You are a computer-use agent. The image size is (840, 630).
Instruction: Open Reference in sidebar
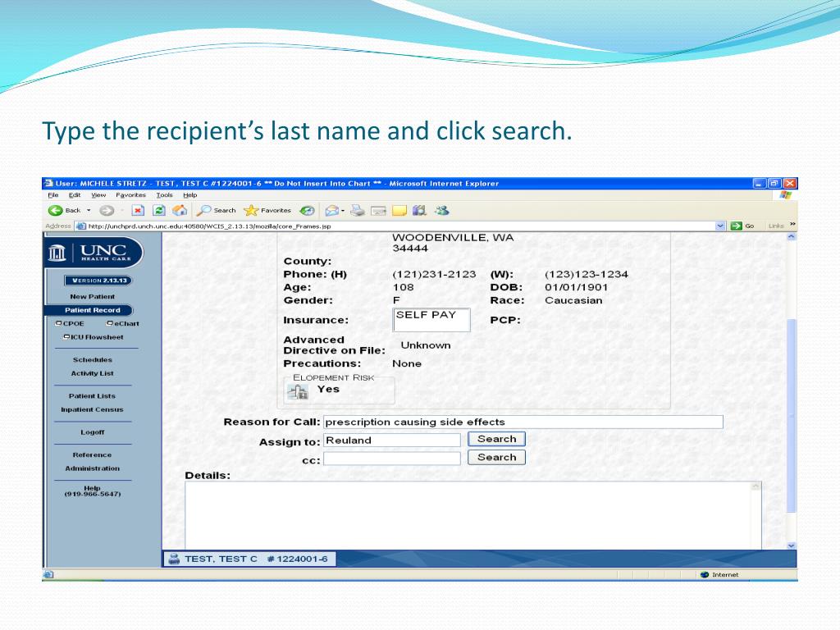92,454
